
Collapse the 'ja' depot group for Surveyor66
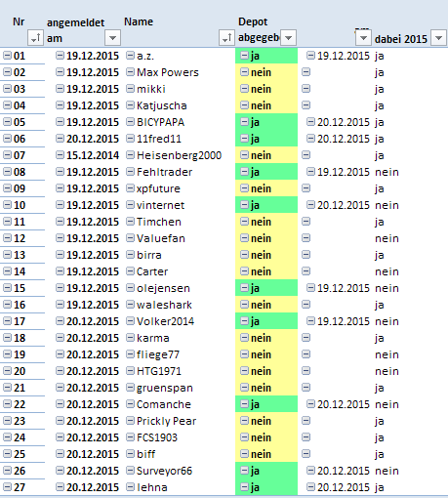[x=244, y=471]
